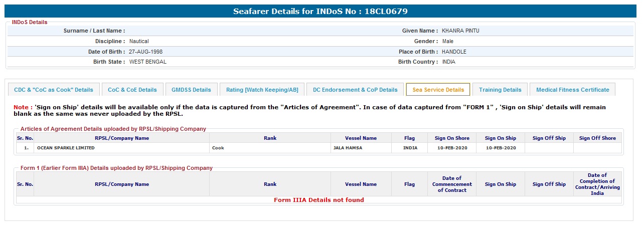
Task: Switch to Training Details tab
Action: click(x=500, y=90)
